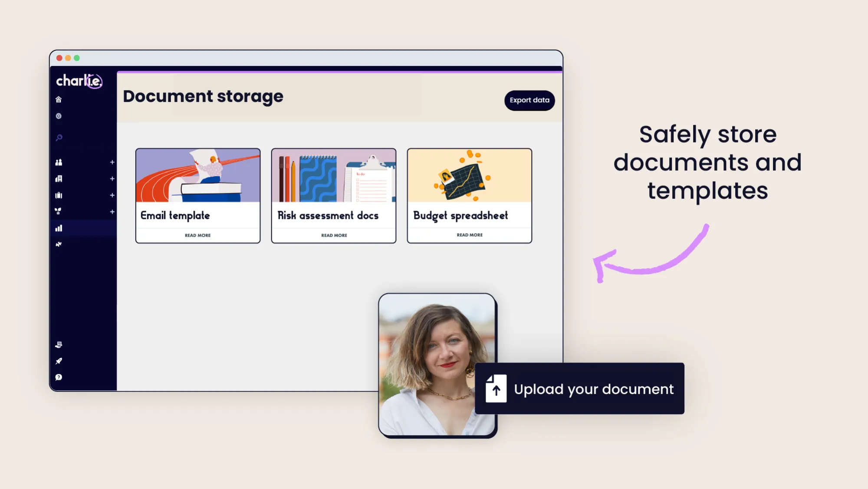868x489 pixels.
Task: Read more about Email template
Action: (x=197, y=235)
